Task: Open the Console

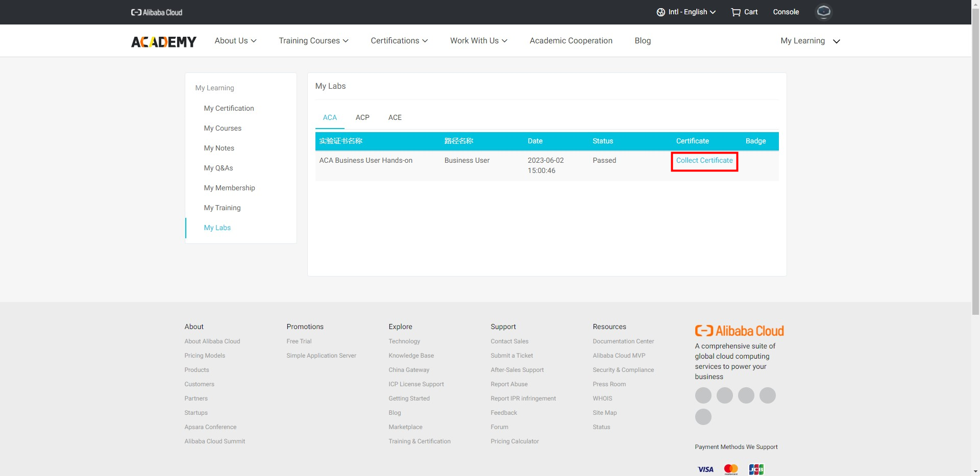Action: tap(786, 12)
